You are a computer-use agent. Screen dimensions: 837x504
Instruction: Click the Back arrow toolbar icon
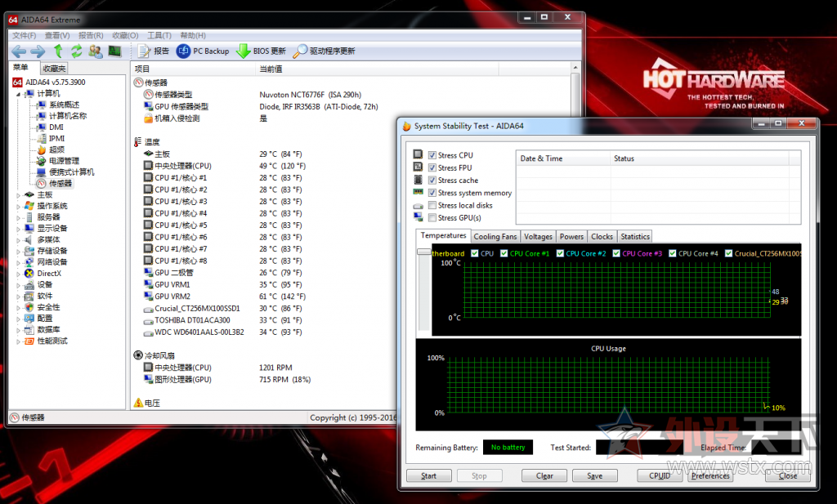tap(19, 51)
